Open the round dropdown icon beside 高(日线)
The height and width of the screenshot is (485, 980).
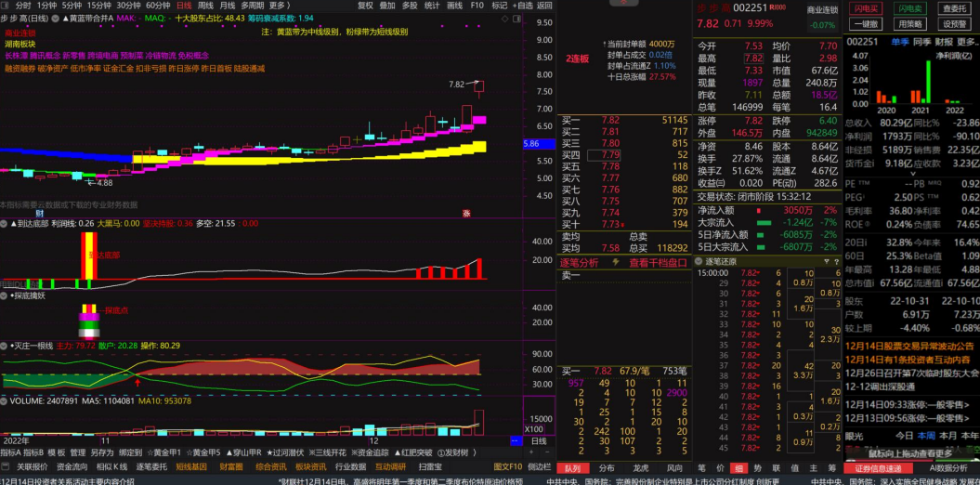(54, 19)
